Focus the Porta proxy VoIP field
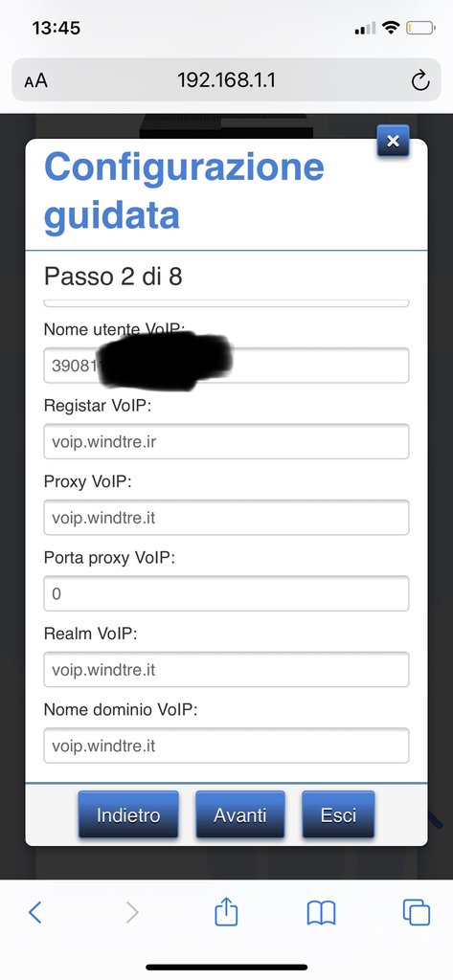 (x=226, y=593)
